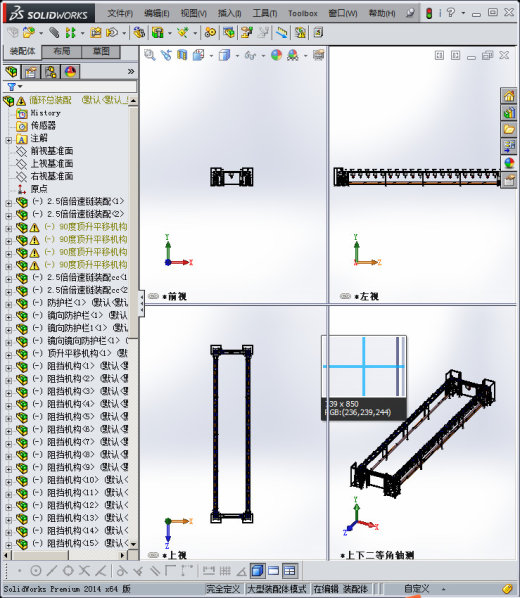Expand the manager tabs chevron arrows
This screenshot has width=520, height=598.
point(131,71)
